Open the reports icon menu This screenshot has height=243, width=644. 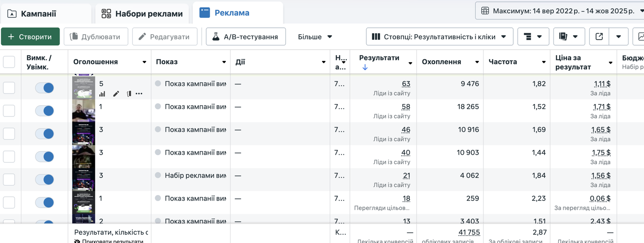click(x=568, y=37)
